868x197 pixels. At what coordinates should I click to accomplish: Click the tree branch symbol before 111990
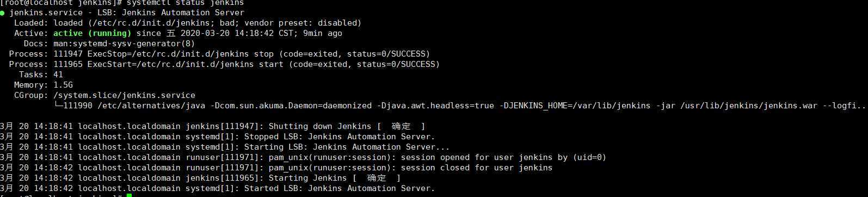tap(58, 106)
